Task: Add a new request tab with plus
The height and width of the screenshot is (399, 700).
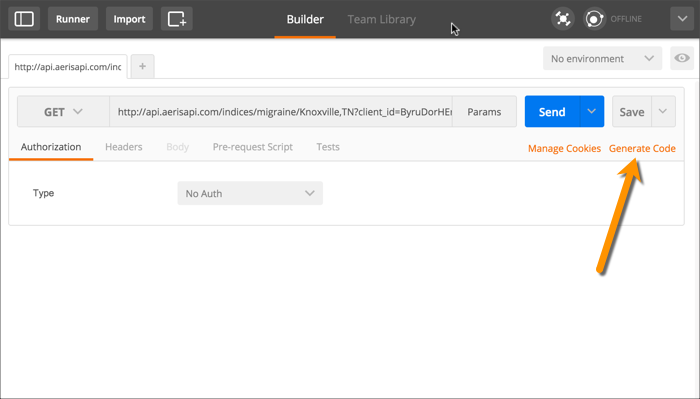Action: pyautogui.click(x=142, y=66)
